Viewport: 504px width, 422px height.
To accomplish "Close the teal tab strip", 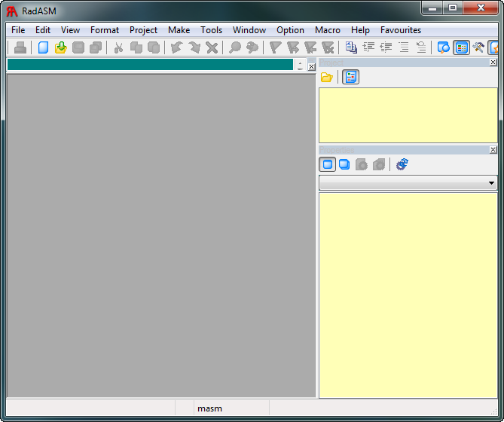I will tap(311, 66).
